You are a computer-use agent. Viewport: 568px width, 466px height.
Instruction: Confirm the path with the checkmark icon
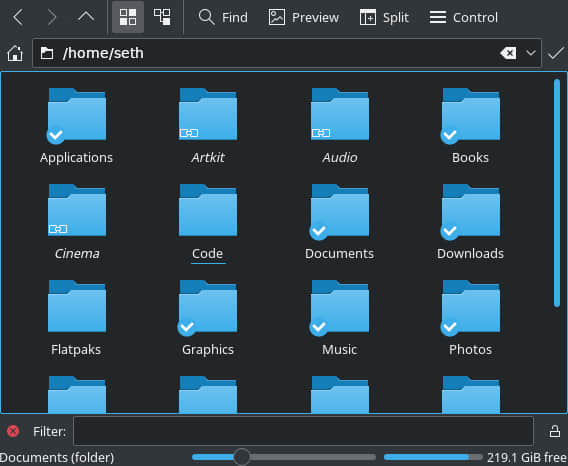tap(555, 53)
